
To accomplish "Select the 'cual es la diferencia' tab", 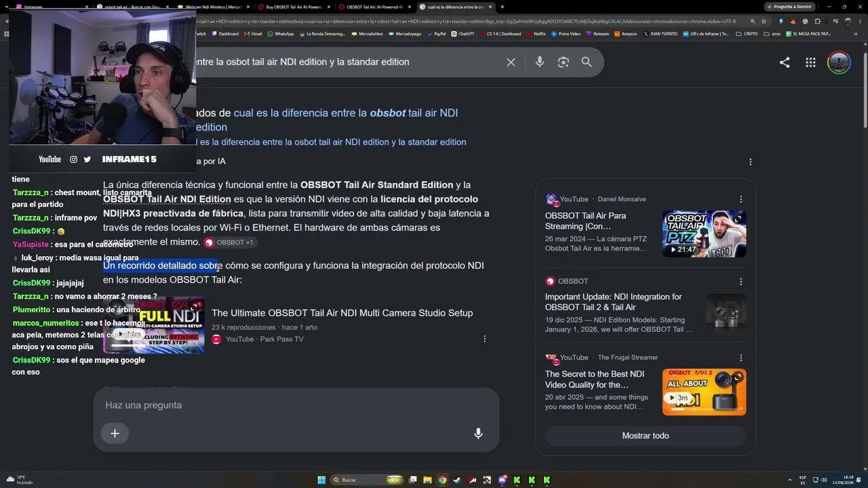I will coord(456,7).
